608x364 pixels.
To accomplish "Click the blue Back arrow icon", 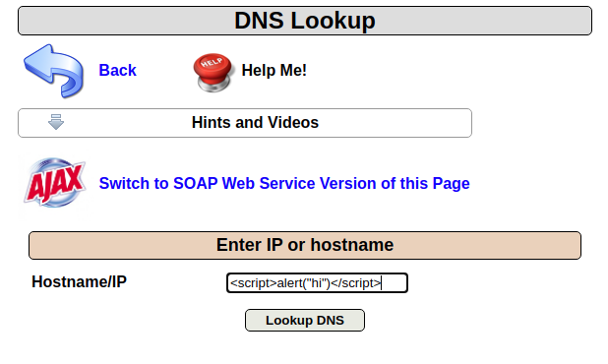I will [x=53, y=71].
